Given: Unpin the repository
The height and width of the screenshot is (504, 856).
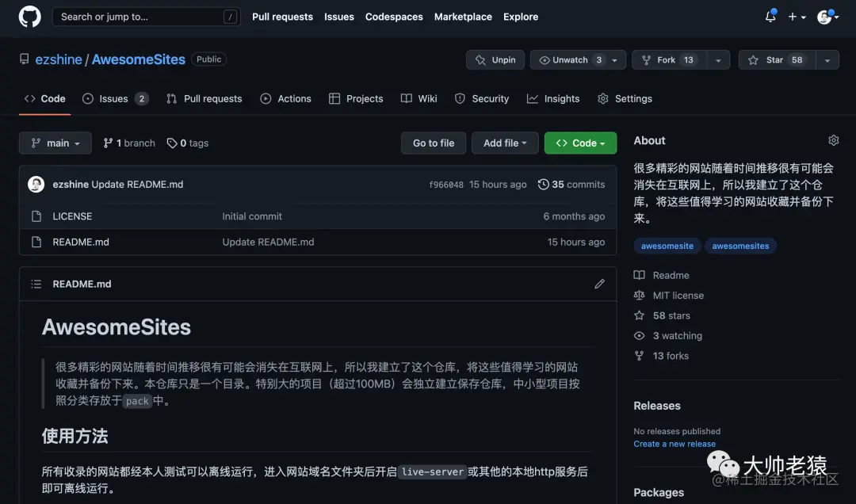Looking at the screenshot, I should (495, 59).
